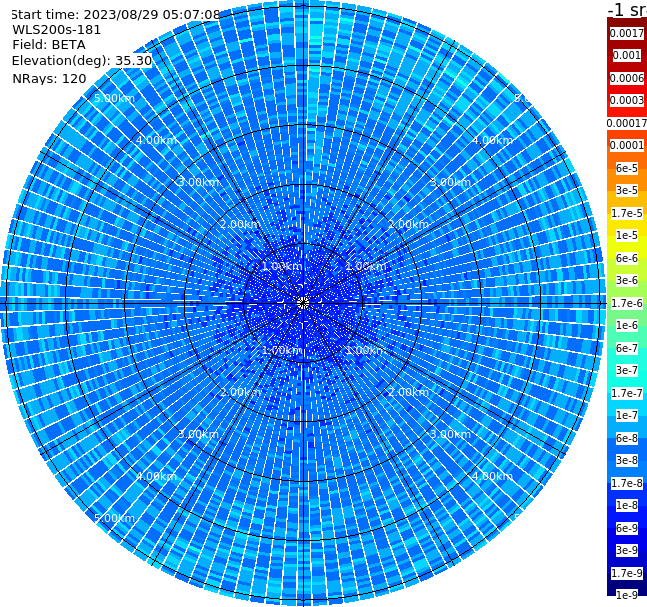Select the 1.7e-5 colorbar label
This screenshot has height=607, width=647.
click(627, 213)
